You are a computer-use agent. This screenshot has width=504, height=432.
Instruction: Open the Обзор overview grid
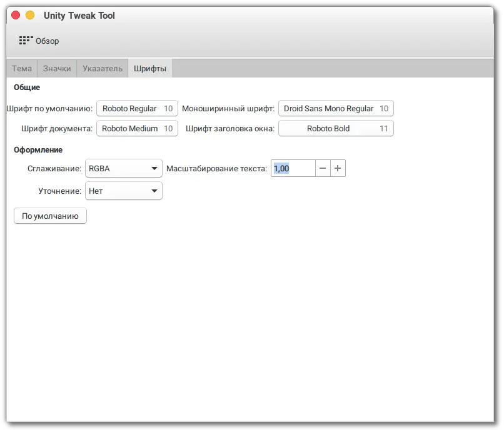39,41
